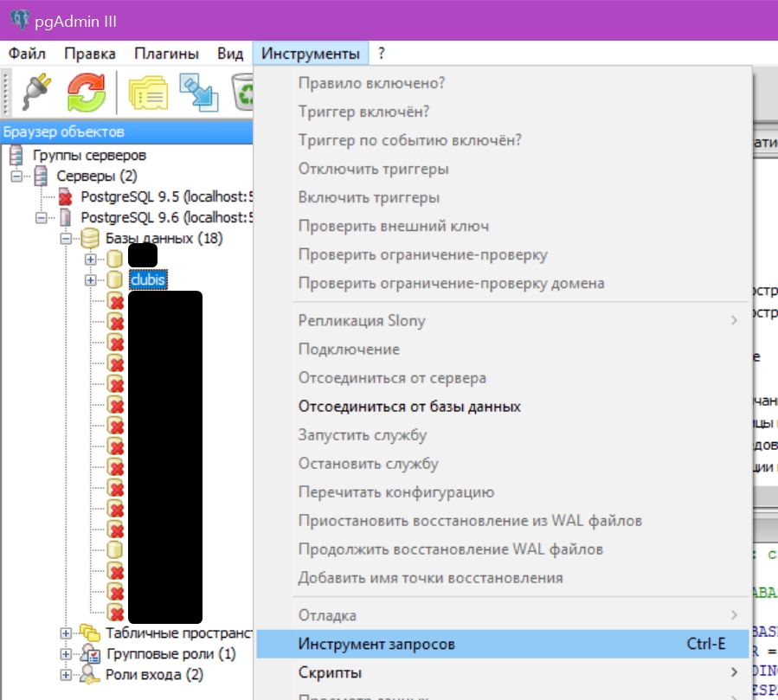This screenshot has height=700, width=778.
Task: Click the Серверы (2) server icon
Action: 41,177
